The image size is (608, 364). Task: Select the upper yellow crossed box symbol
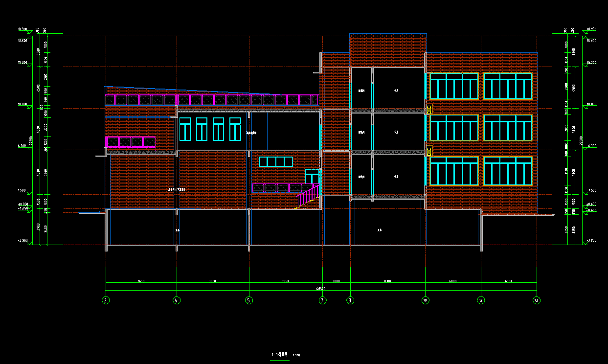429,110
